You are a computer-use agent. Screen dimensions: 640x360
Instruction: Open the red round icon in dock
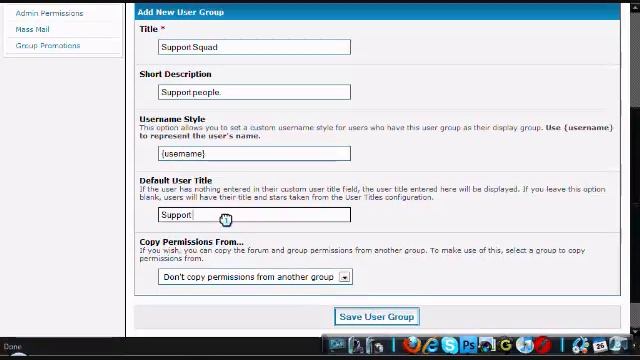point(543,345)
